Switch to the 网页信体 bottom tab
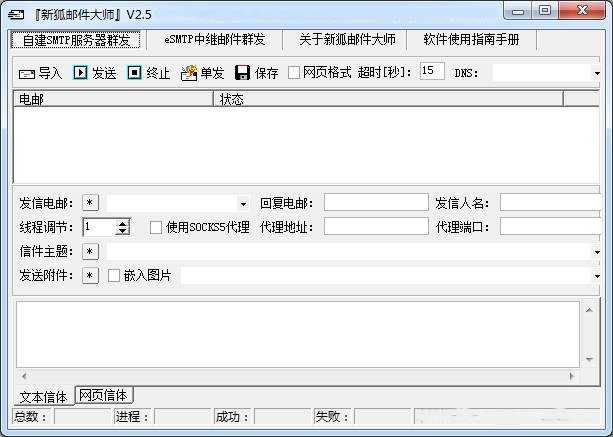The width and height of the screenshot is (613, 437). click(x=104, y=395)
